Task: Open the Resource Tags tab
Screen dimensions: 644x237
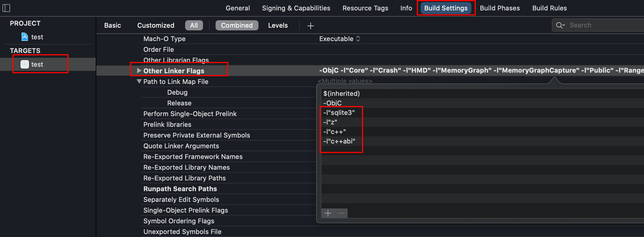Action: 365,8
